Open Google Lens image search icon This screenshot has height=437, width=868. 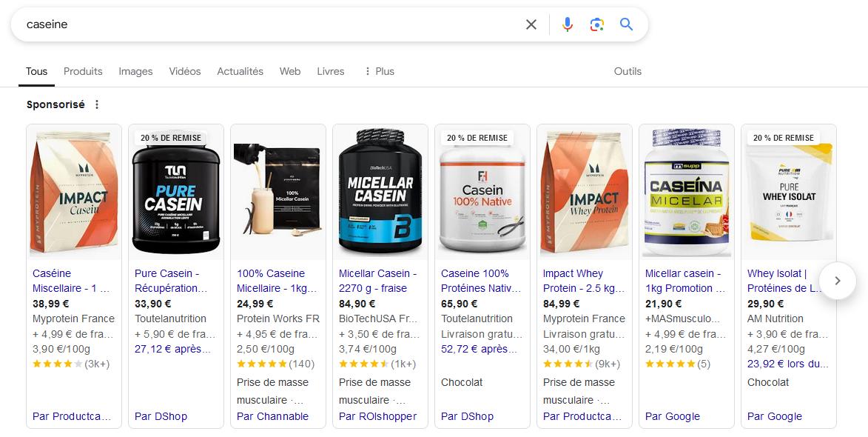(x=596, y=24)
